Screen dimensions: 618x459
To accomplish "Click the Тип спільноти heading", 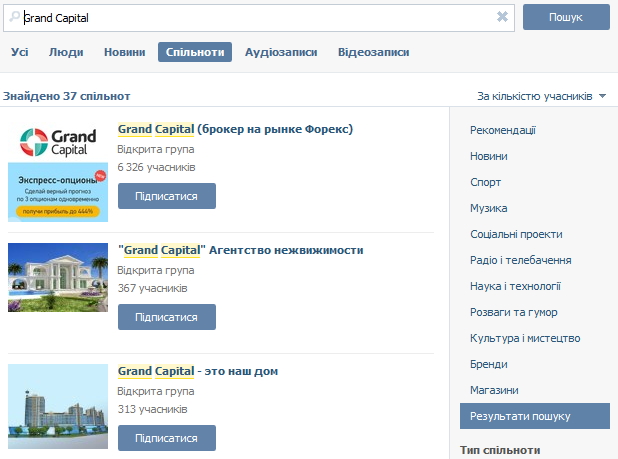I will (500, 450).
